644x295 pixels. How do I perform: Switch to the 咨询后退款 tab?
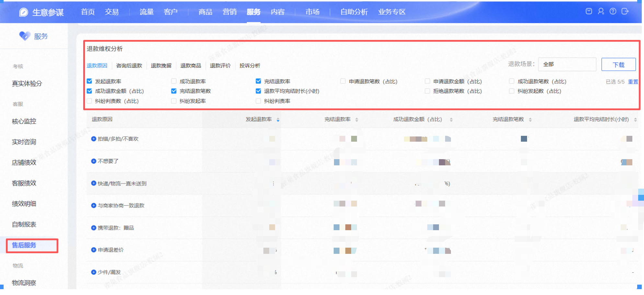[129, 65]
